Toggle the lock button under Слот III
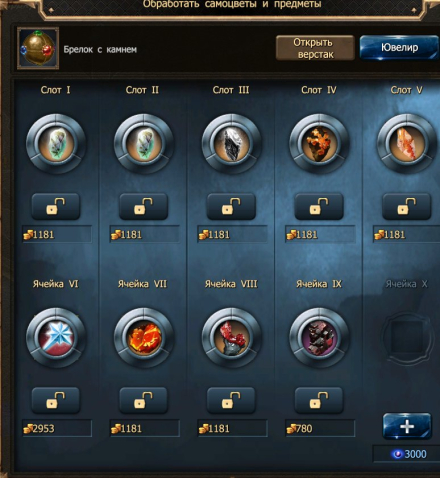 (x=231, y=207)
